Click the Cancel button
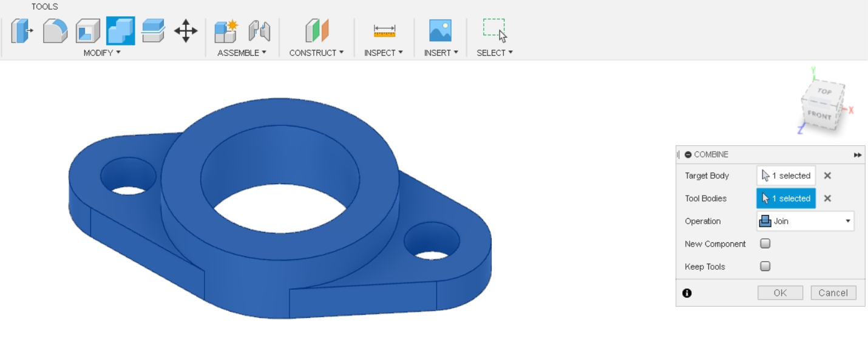868x356 pixels. coord(833,293)
